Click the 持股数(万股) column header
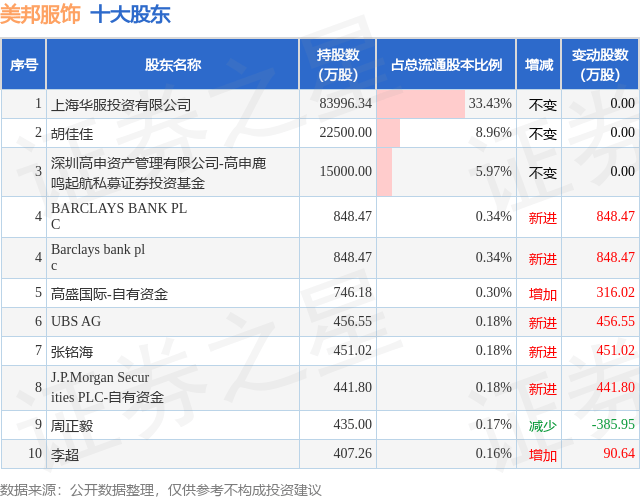The width and height of the screenshot is (640, 499). pyautogui.click(x=338, y=64)
